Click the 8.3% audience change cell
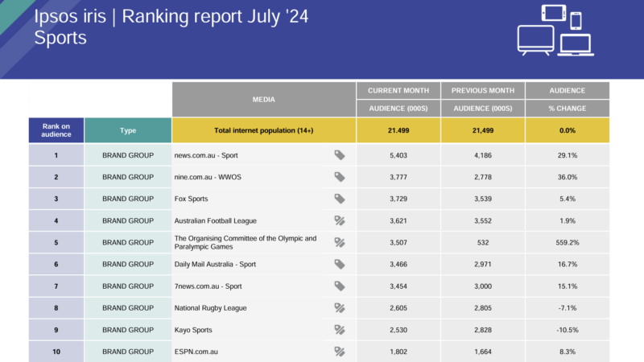644x362 pixels. click(568, 352)
